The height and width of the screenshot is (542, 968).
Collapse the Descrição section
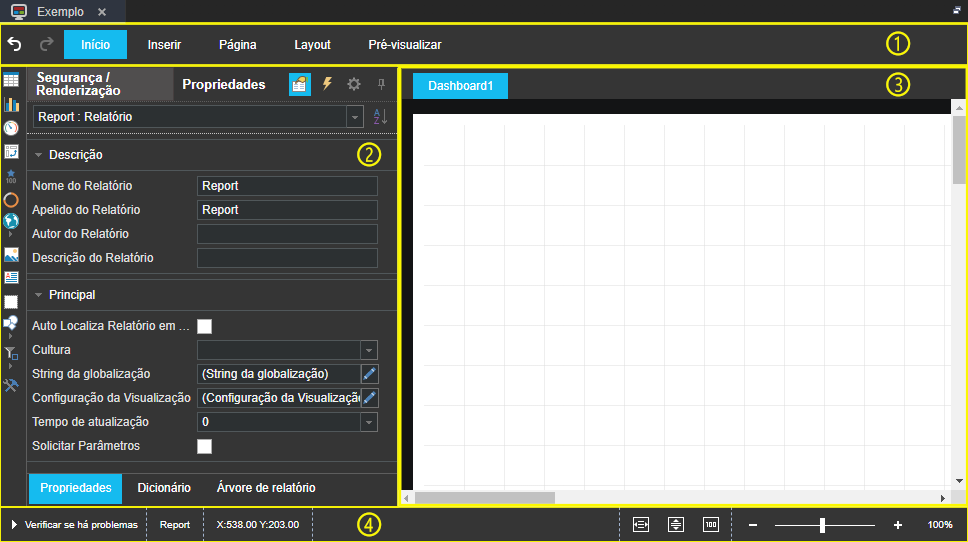coord(38,155)
